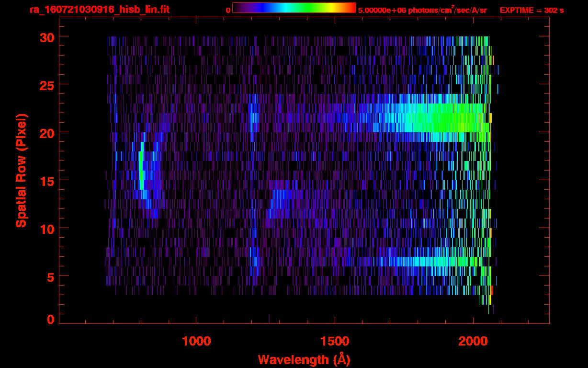The height and width of the screenshot is (368, 588).
Task: Click the color bar minimum value 0
Action: pos(228,10)
